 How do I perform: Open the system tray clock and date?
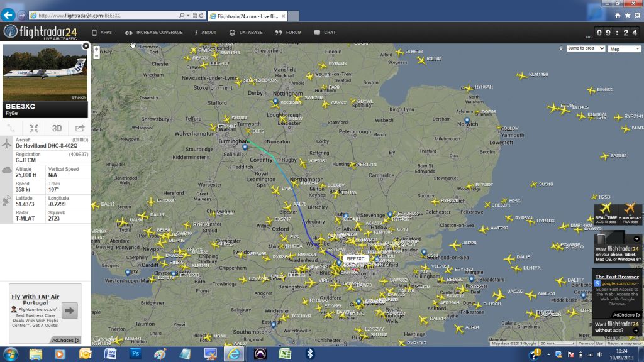(621, 354)
